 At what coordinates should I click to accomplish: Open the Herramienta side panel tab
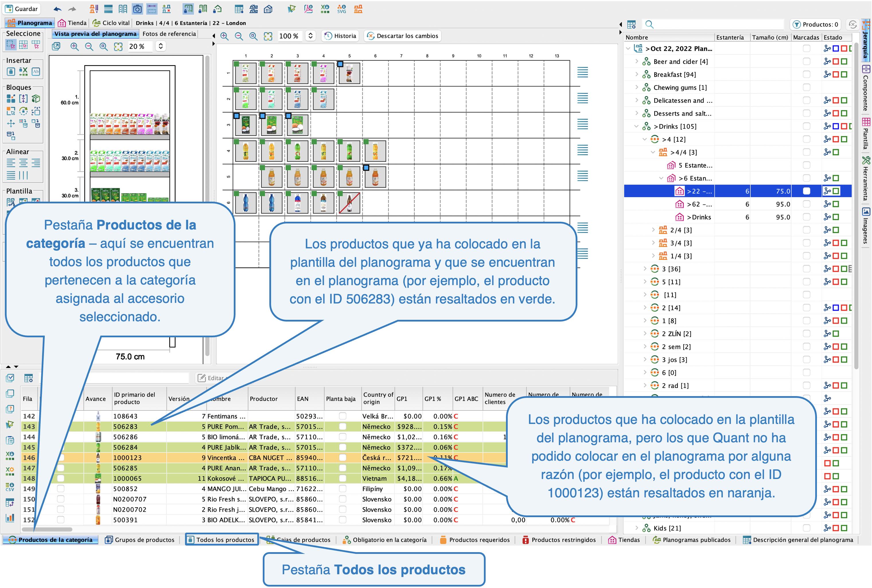click(x=866, y=179)
